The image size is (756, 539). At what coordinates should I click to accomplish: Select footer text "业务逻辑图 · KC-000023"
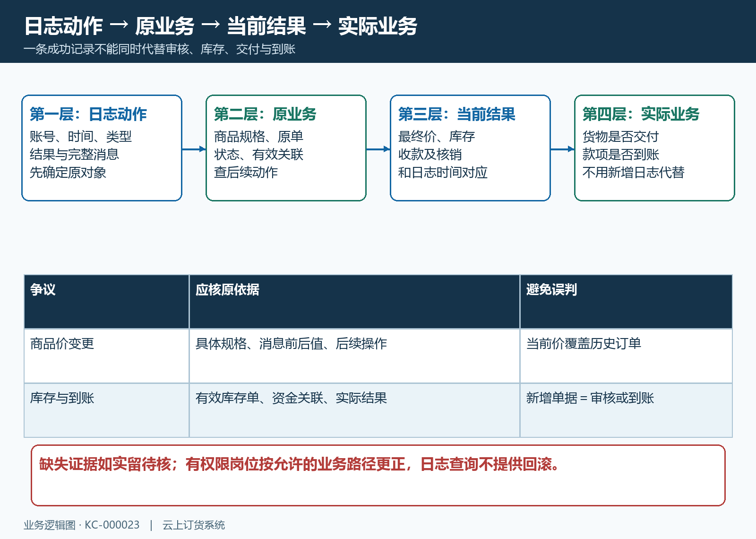click(82, 525)
